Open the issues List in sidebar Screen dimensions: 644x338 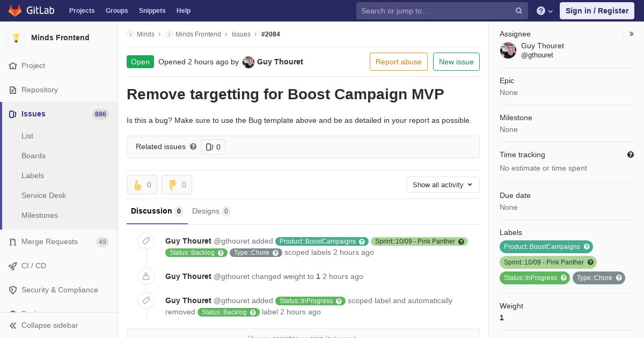pos(27,136)
